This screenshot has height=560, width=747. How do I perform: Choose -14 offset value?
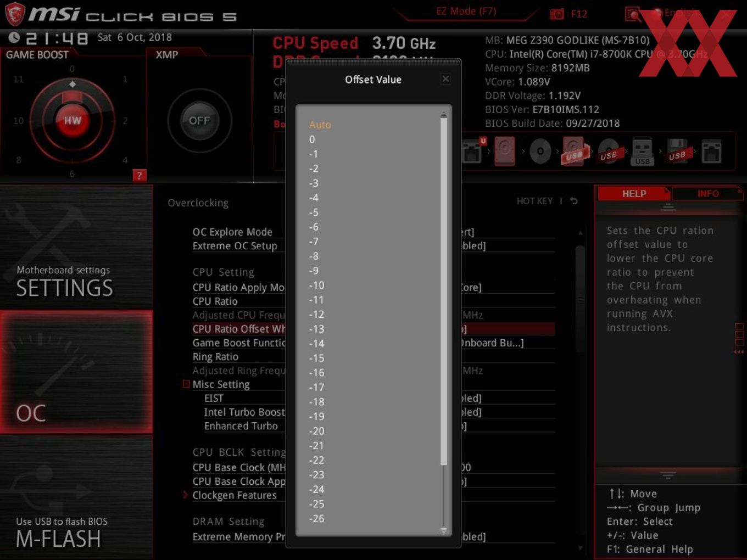[316, 343]
